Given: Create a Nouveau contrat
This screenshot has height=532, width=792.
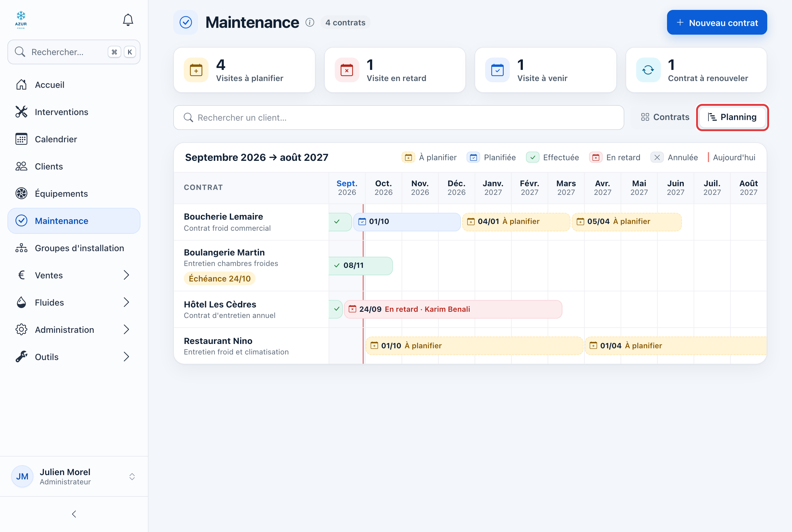Looking at the screenshot, I should point(717,22).
